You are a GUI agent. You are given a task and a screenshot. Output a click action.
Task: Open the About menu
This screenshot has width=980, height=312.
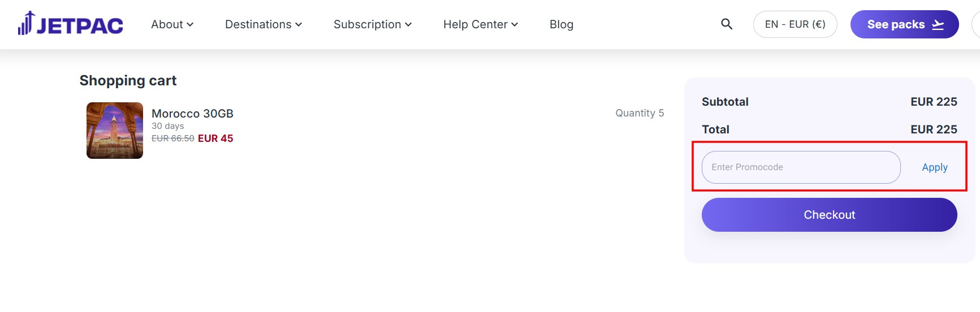pos(167,25)
